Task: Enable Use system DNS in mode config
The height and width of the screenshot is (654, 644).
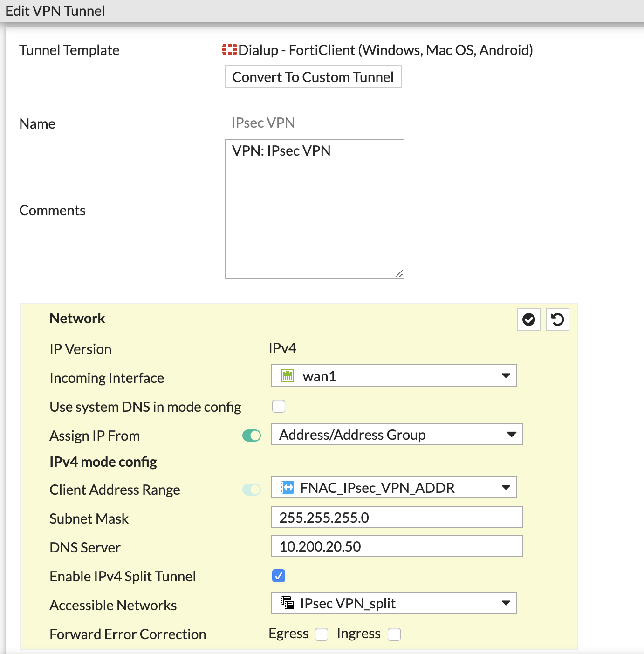Action: pyautogui.click(x=278, y=406)
